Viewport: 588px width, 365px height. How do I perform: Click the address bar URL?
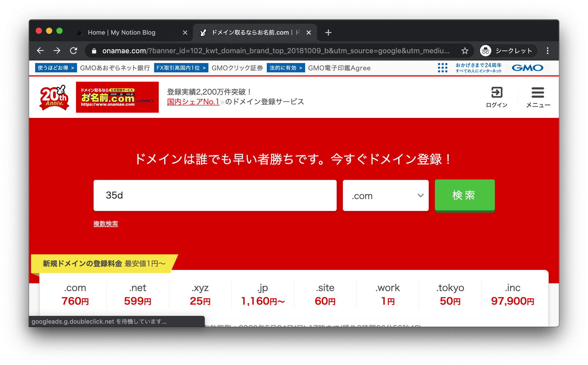click(x=276, y=51)
